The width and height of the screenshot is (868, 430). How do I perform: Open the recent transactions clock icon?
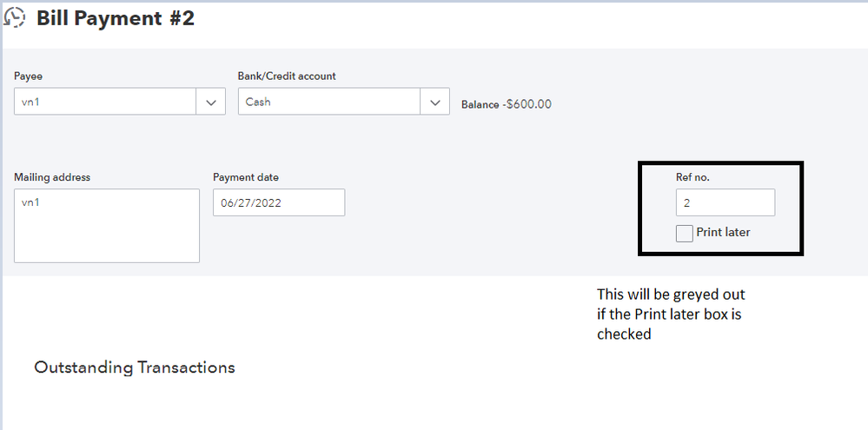(16, 18)
